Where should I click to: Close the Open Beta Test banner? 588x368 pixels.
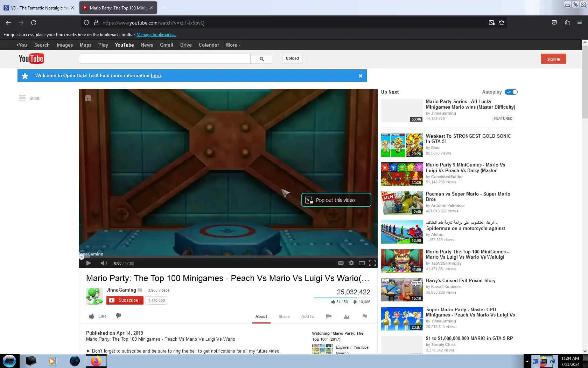360,76
